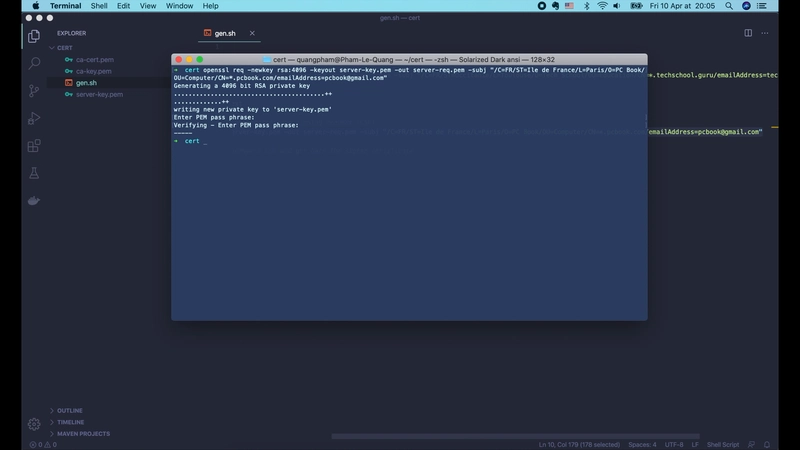Click the Split Editor icon

tap(748, 33)
